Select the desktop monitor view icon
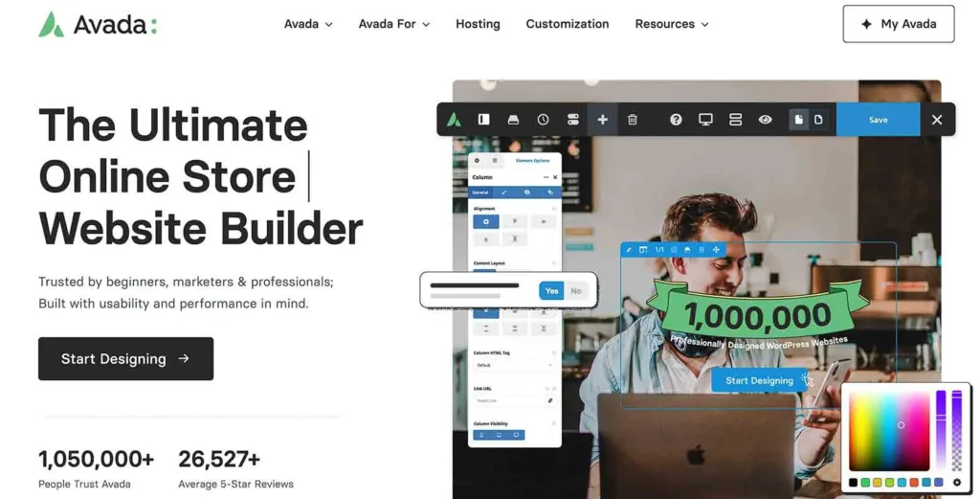 pos(705,120)
